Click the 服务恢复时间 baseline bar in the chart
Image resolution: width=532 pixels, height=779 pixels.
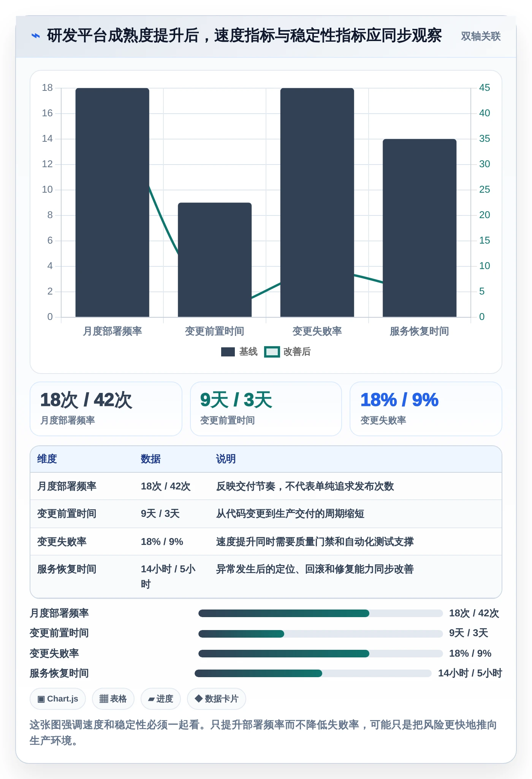[420, 228]
